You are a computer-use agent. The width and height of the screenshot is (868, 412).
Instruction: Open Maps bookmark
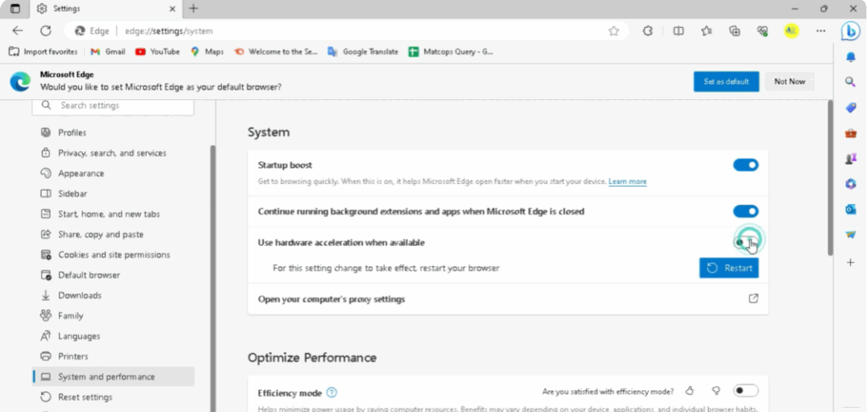click(x=207, y=52)
